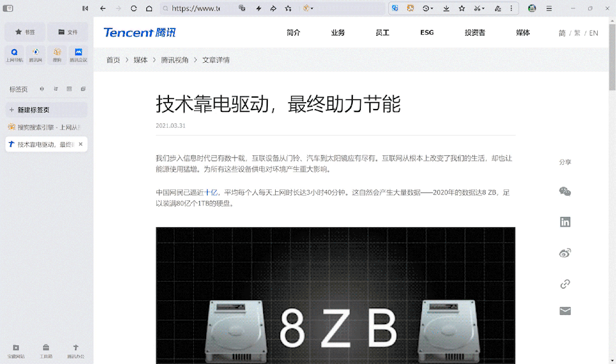
Task: Click the 媒体 breadcrumb link
Action: click(x=140, y=60)
